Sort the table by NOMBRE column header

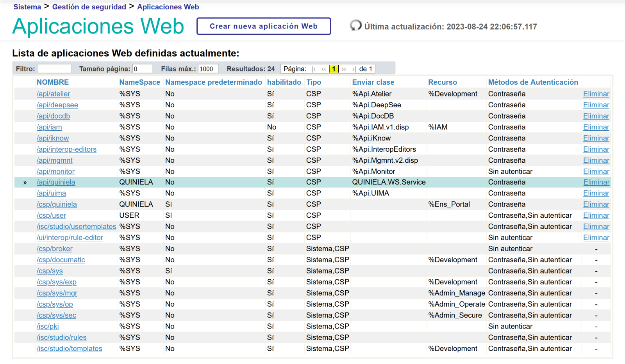53,82
